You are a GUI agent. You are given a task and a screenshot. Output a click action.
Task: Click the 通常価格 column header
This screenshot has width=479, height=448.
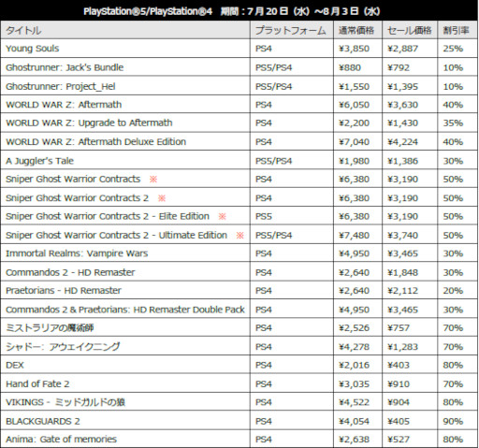(356, 31)
